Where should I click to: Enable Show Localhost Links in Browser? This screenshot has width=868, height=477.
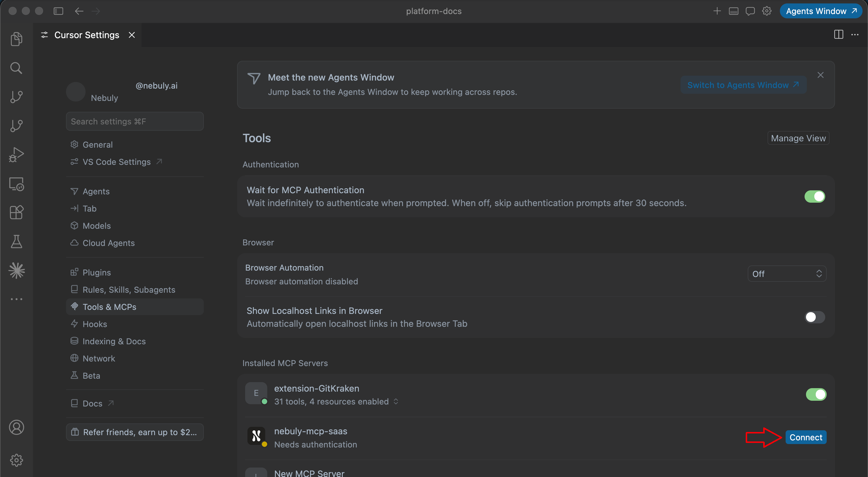814,317
